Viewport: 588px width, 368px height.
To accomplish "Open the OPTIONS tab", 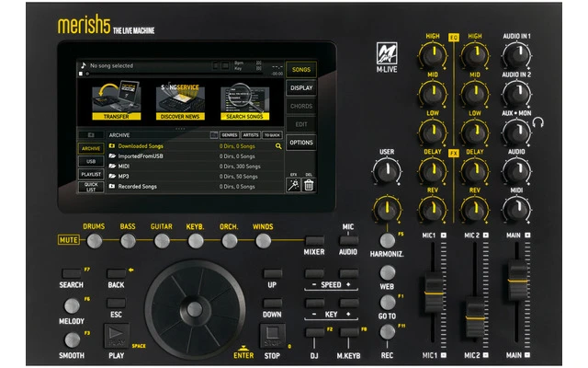I will 301,143.
